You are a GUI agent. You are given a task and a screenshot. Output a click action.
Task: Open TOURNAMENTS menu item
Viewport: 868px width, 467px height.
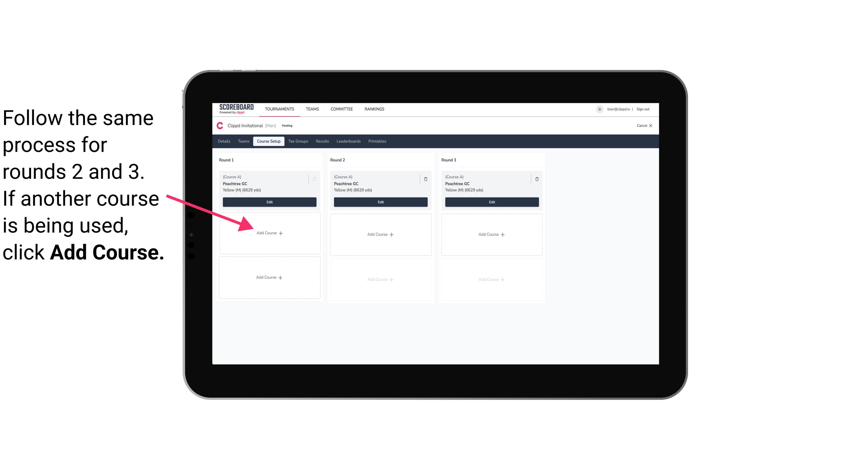tap(280, 109)
